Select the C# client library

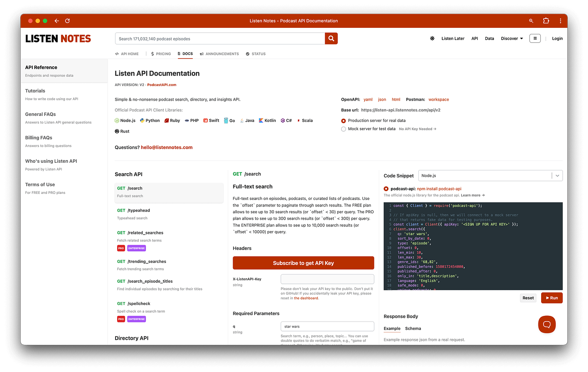[x=286, y=120]
